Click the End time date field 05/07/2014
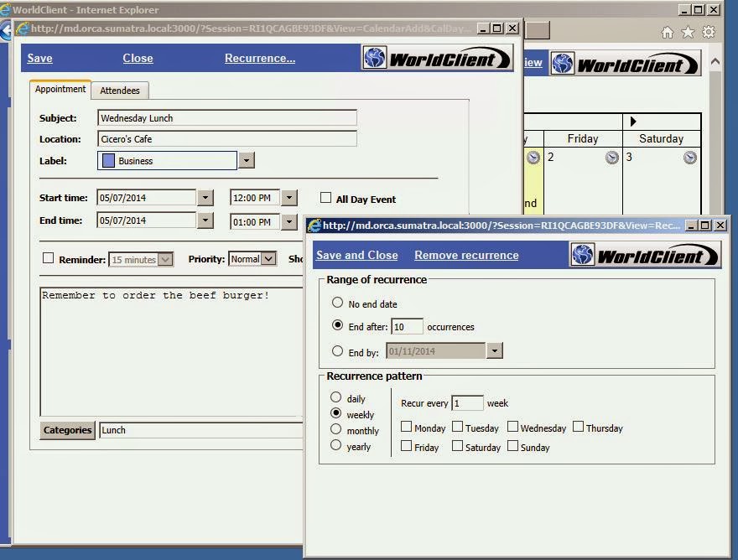 (x=146, y=220)
